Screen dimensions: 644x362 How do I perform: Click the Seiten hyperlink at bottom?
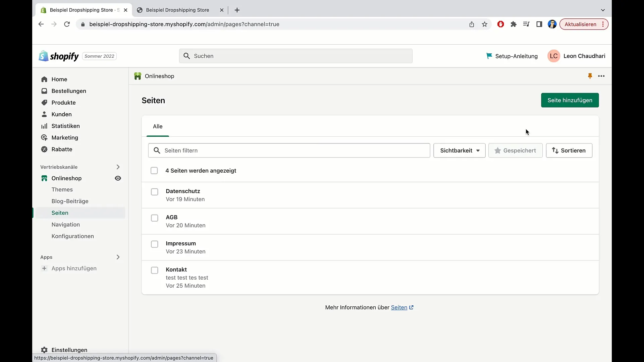(399, 307)
